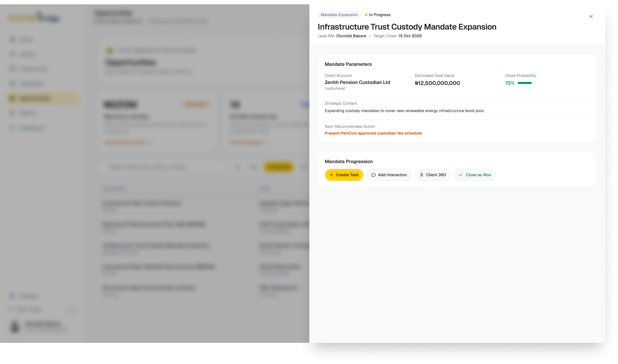Click the Mandate Progression heading
This screenshot has width=618, height=364.
[349, 162]
